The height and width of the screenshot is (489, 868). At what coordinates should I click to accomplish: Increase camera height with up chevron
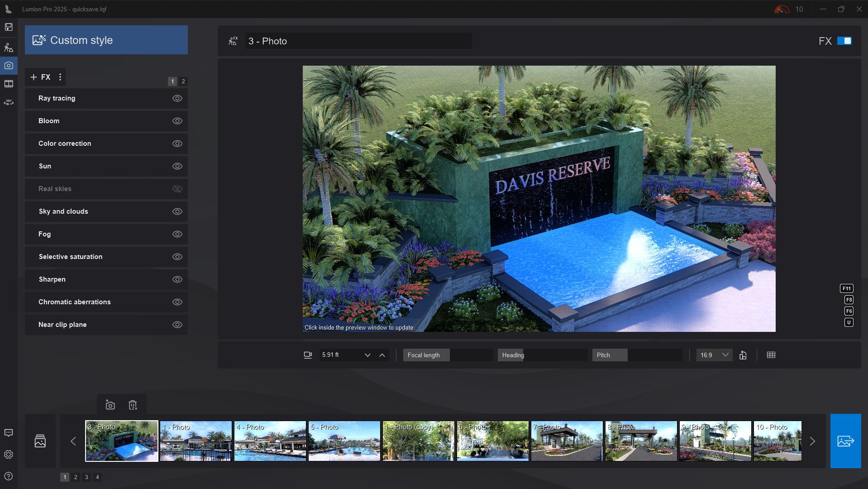click(382, 355)
